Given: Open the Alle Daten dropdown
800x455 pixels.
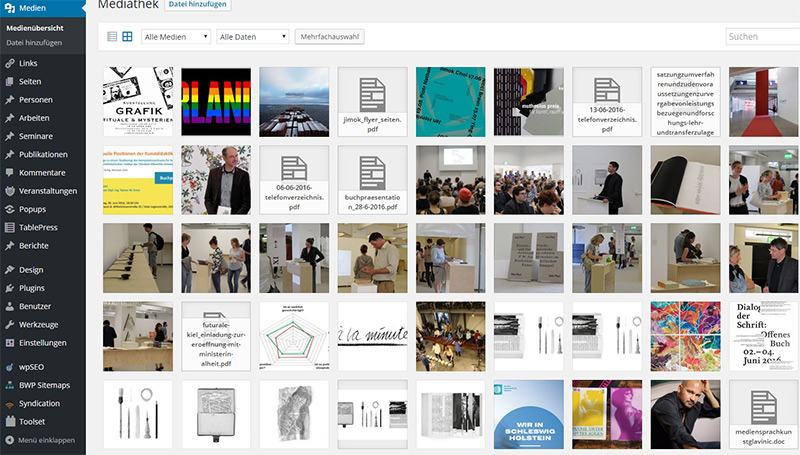Looking at the screenshot, I should pyautogui.click(x=251, y=37).
